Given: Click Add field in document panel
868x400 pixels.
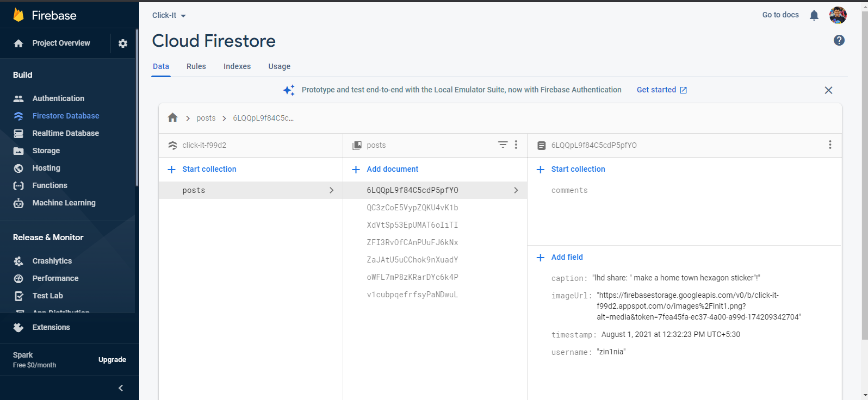Looking at the screenshot, I should pos(567,257).
